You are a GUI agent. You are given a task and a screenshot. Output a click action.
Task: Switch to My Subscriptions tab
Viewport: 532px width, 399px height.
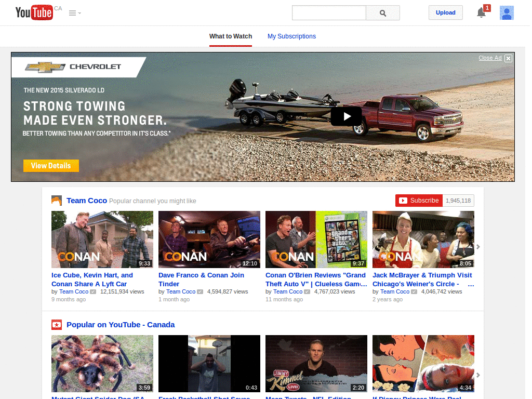point(291,36)
